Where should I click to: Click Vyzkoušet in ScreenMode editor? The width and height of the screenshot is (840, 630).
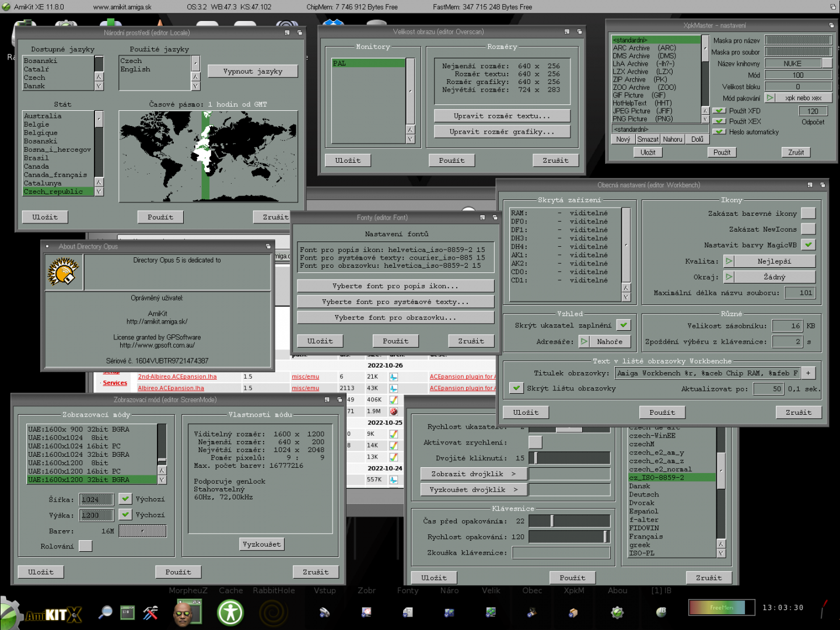click(261, 544)
